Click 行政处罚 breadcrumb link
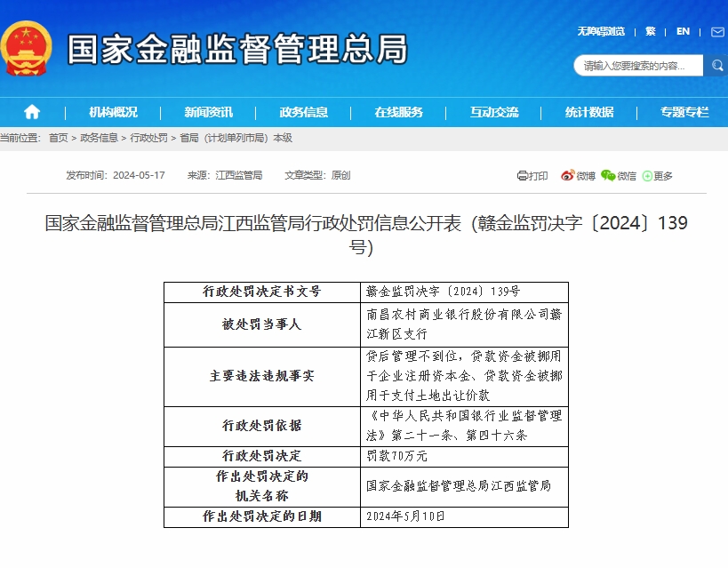Viewport: 728px width, 568px height. tap(148, 138)
